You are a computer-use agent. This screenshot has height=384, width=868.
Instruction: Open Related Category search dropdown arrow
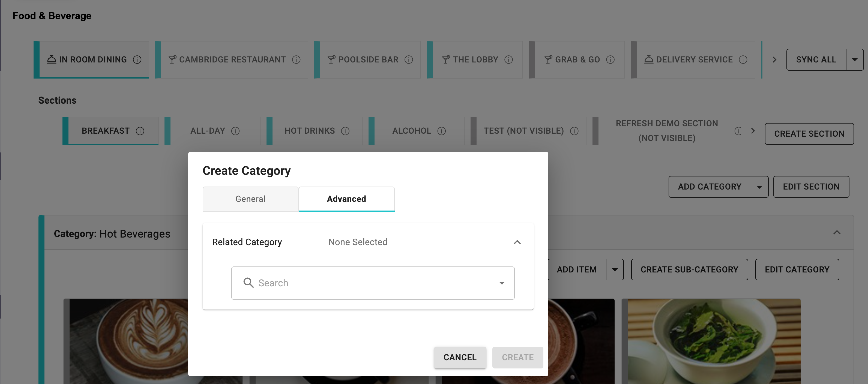point(502,283)
